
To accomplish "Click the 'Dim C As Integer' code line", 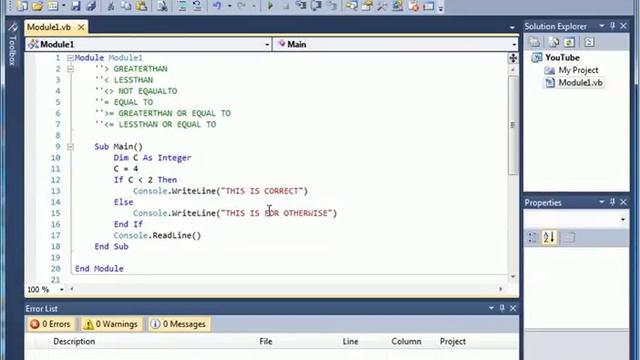I will (x=152, y=158).
